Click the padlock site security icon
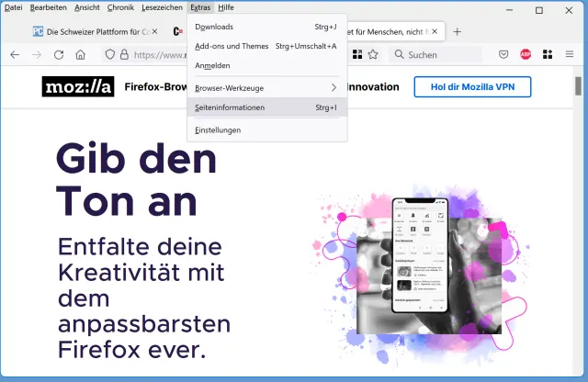588x382 pixels. 124,55
